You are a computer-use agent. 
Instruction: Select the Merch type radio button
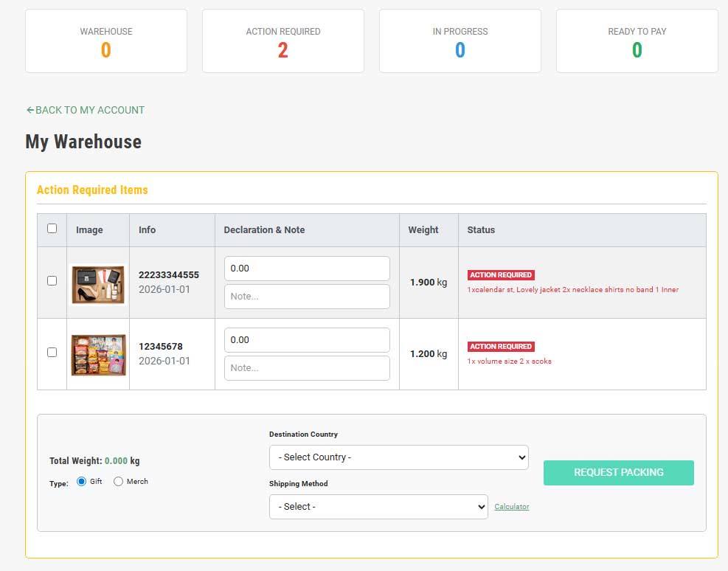click(119, 482)
